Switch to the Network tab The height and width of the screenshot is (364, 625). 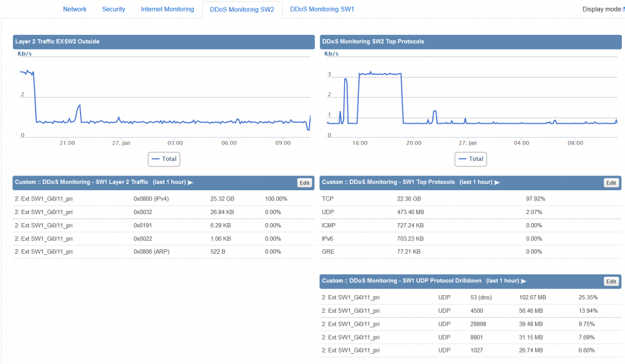(74, 9)
